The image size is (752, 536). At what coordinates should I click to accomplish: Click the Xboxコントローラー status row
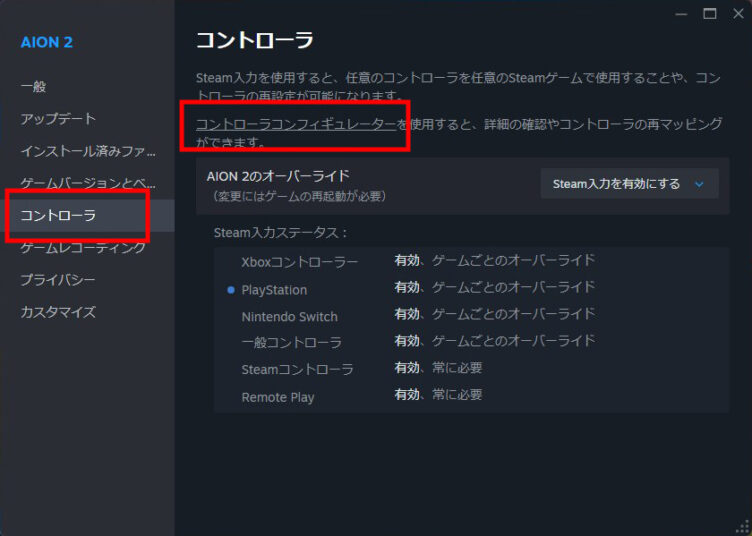pyautogui.click(x=471, y=261)
